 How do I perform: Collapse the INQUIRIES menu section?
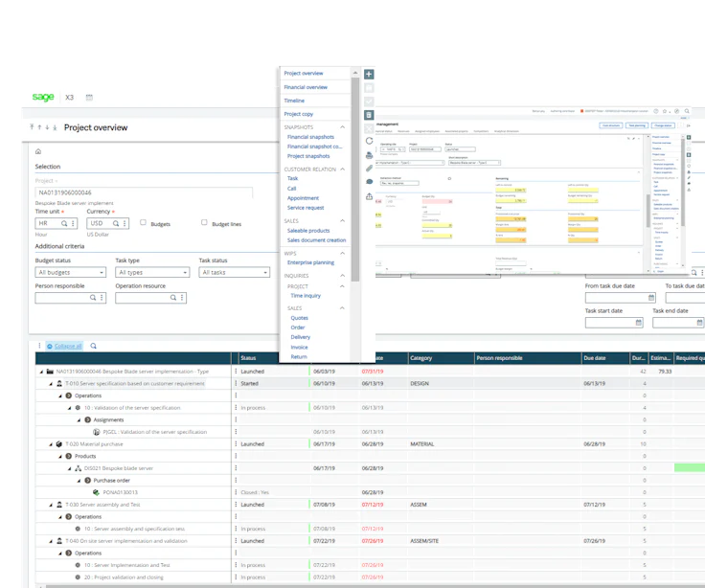tap(342, 276)
